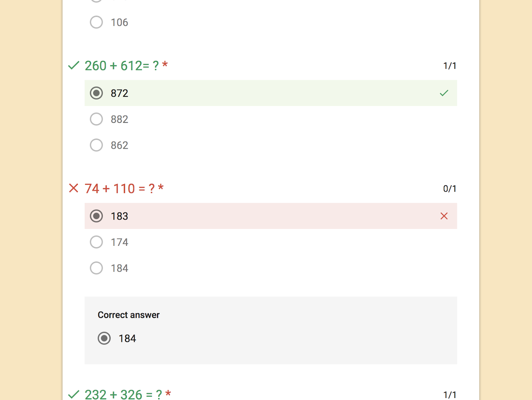532x400 pixels.
Task: Click the green checkmark beside 260 + 612 question
Action: (x=73, y=65)
